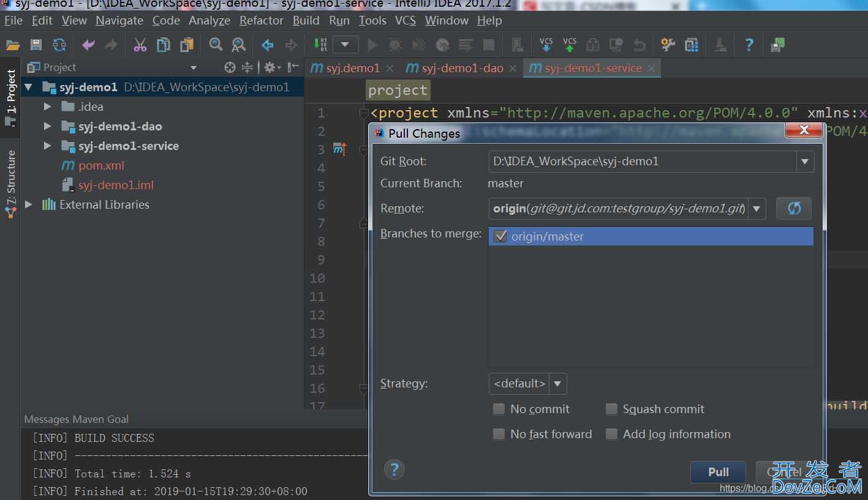Open the File menu
Image resolution: width=868 pixels, height=500 pixels.
point(13,20)
